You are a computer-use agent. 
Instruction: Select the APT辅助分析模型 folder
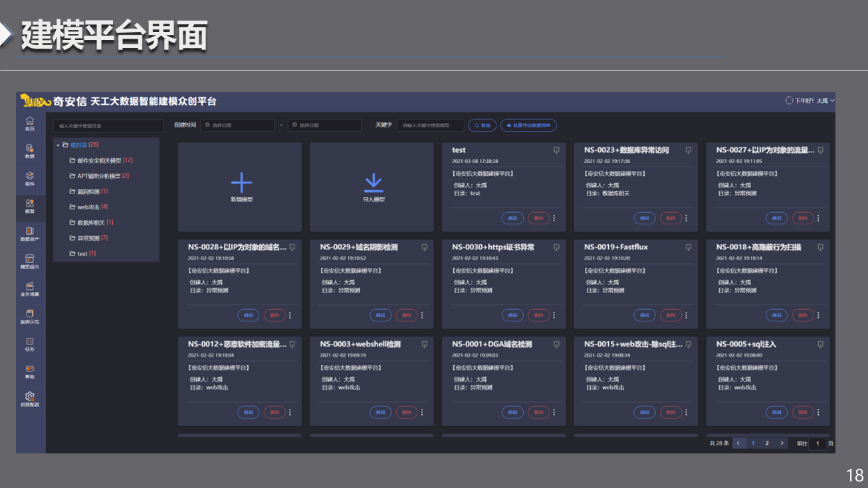pyautogui.click(x=99, y=176)
